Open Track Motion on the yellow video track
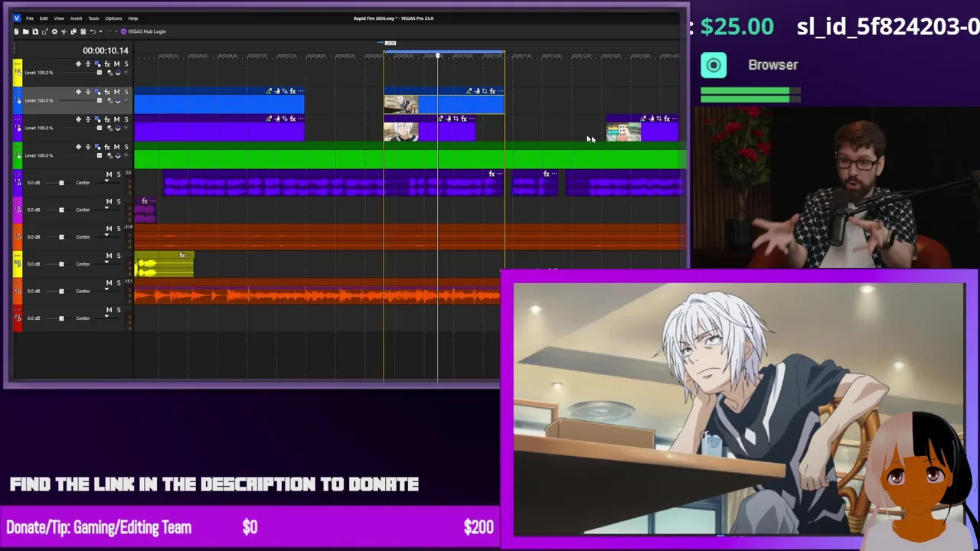Screen dimensions: 980x551 point(97,64)
